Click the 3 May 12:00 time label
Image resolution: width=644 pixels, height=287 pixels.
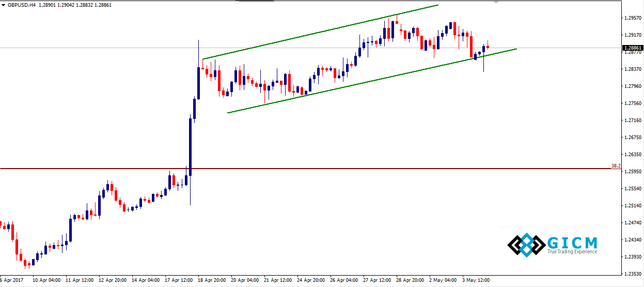476,280
